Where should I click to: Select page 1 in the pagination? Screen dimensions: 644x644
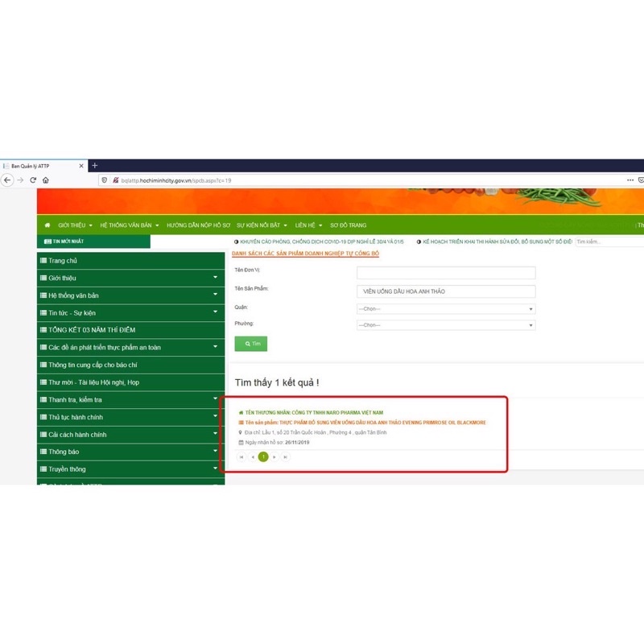click(263, 456)
